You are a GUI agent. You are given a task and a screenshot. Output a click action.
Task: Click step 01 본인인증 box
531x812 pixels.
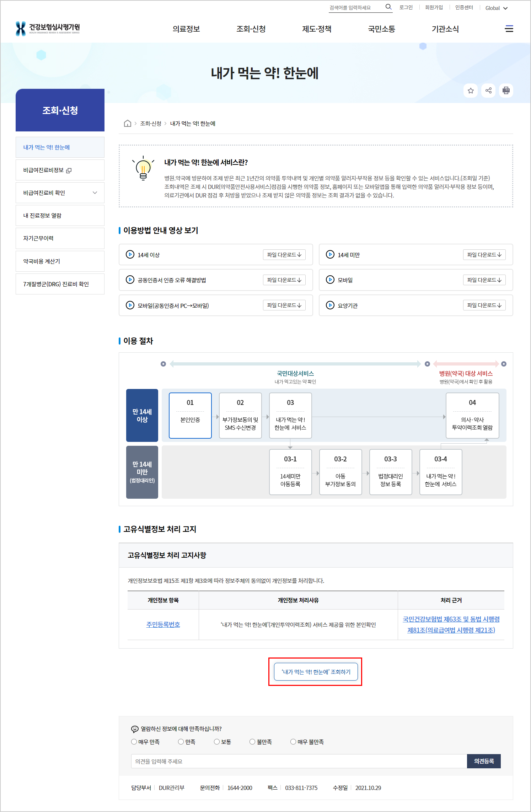[x=190, y=416]
